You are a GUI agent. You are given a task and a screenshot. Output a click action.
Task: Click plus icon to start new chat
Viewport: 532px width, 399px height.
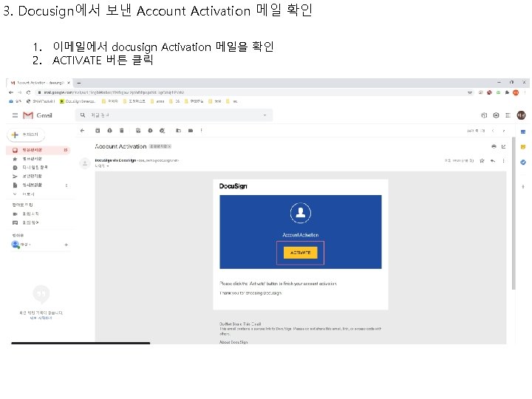[x=66, y=245]
